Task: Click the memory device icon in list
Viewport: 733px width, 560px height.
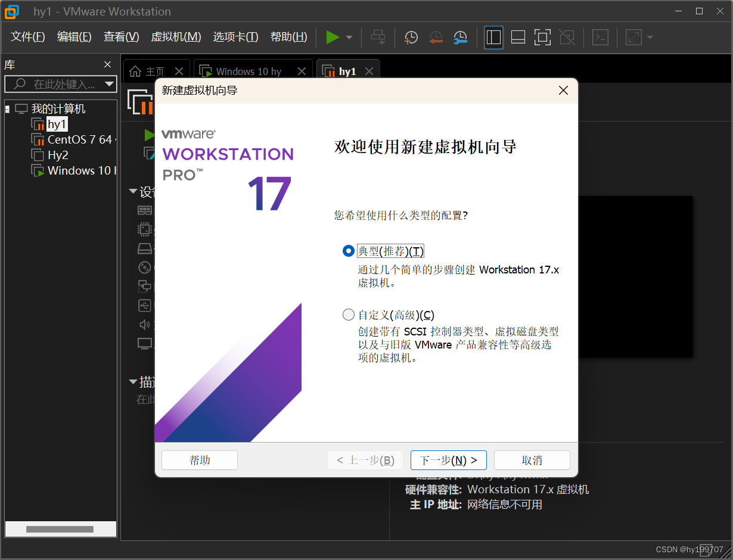Action: (x=145, y=210)
